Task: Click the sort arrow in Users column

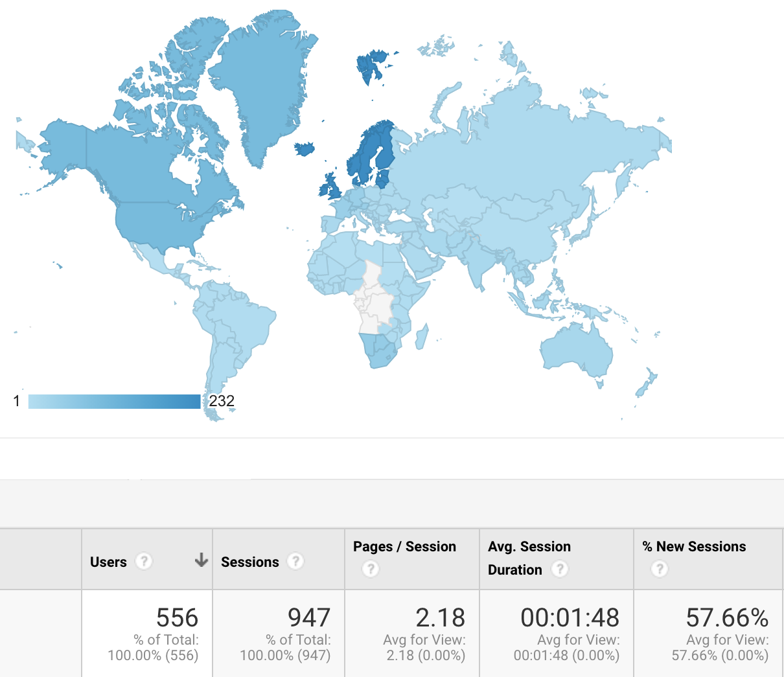Action: (201, 560)
